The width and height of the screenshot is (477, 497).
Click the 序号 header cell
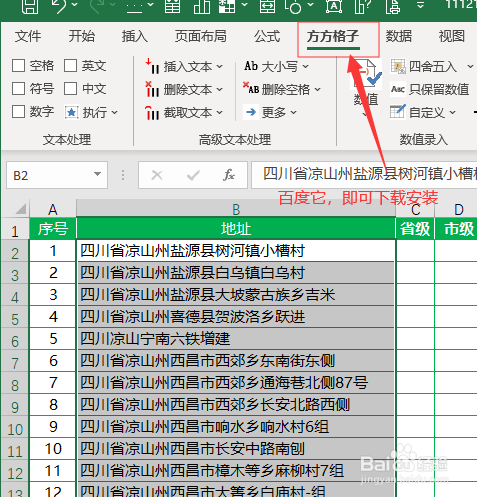point(53,229)
